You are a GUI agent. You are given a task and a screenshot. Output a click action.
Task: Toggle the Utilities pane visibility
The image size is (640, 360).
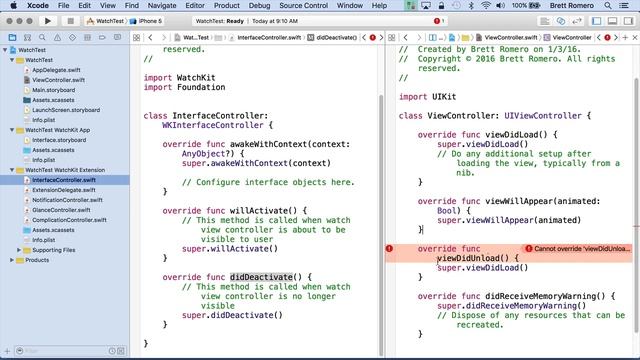(x=628, y=21)
